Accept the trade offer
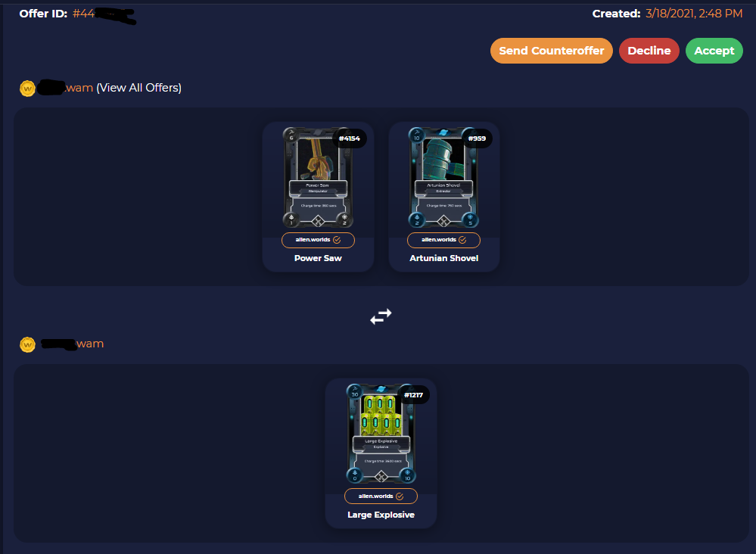 (x=714, y=51)
